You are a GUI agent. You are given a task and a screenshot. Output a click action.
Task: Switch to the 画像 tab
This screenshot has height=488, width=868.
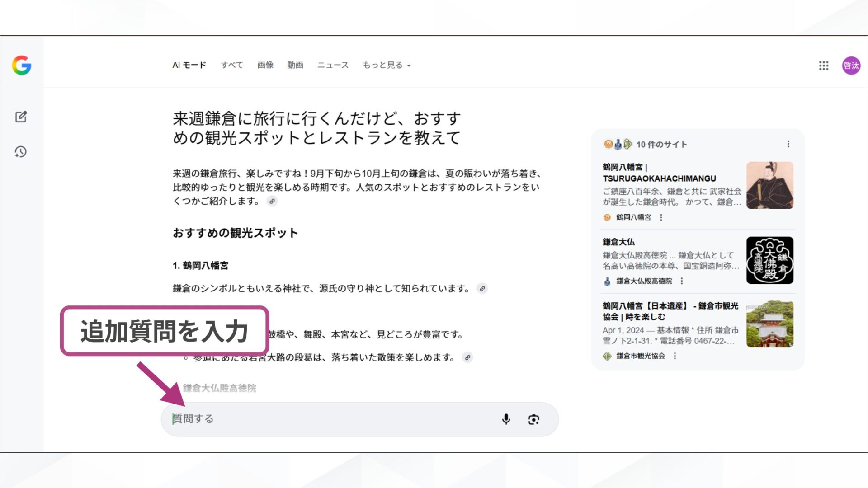click(x=265, y=65)
